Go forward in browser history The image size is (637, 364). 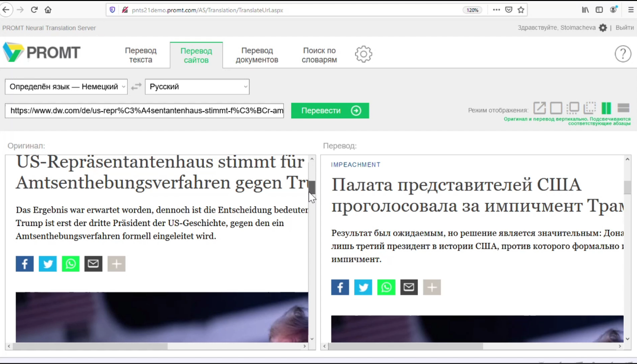click(20, 10)
